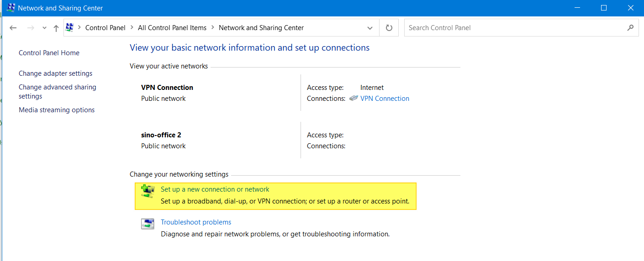
Task: Expand chevron after All Control Panel Items
Action: click(x=213, y=28)
